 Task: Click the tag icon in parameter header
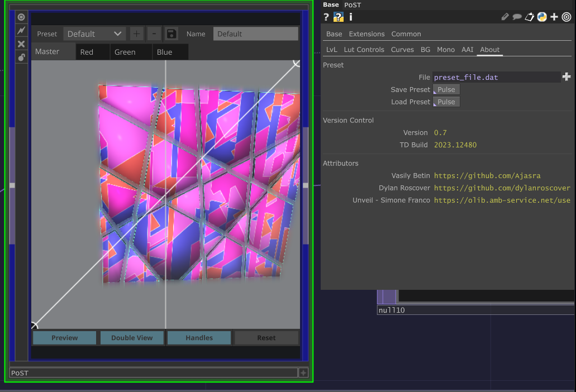tap(529, 17)
